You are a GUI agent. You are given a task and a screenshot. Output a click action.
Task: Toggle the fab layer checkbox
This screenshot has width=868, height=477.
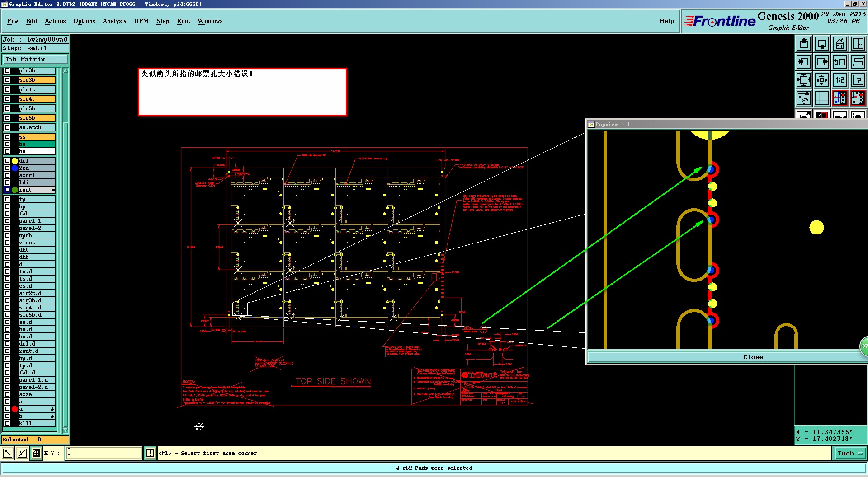coord(7,214)
